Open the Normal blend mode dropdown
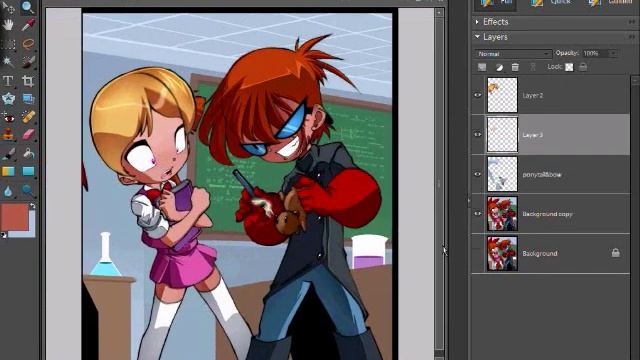The image size is (640, 360). [513, 53]
